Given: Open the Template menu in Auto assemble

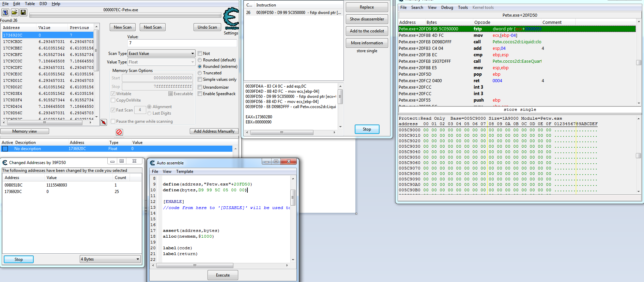Looking at the screenshot, I should 184,172.
